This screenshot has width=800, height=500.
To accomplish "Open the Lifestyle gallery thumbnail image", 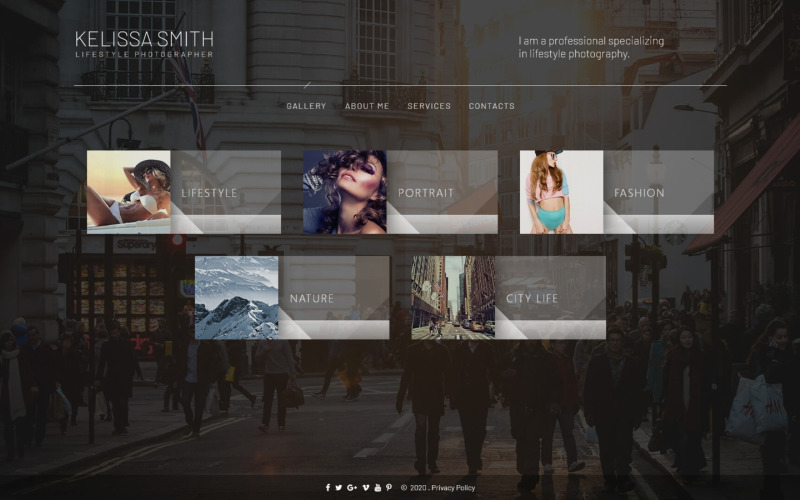I will pos(128,192).
